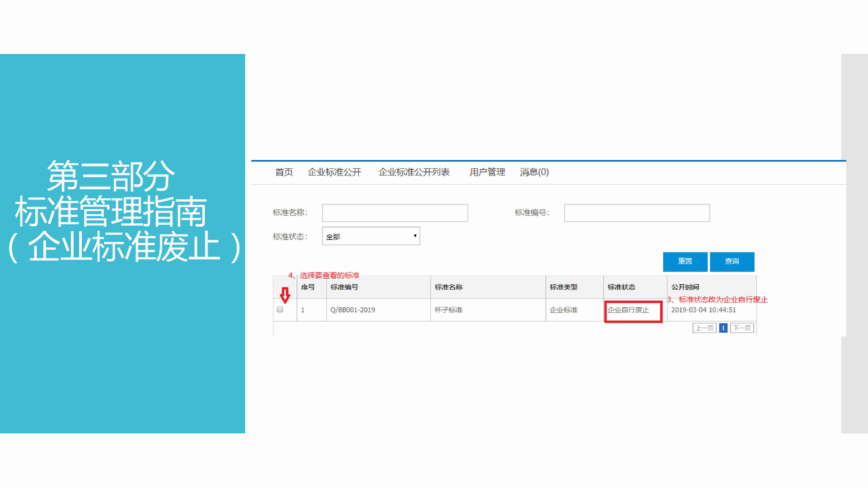Open 消息(0) notifications
The image size is (868, 488).
[x=534, y=172]
